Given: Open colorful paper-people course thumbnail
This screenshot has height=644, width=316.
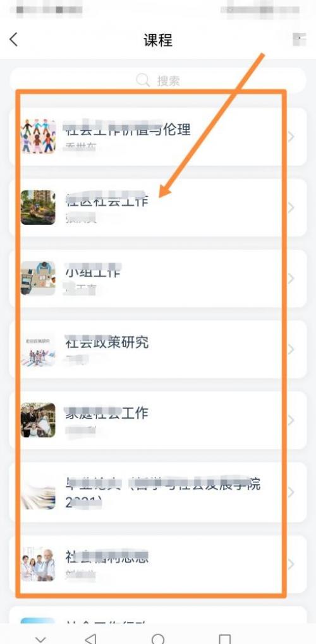Looking at the screenshot, I should (38, 136).
